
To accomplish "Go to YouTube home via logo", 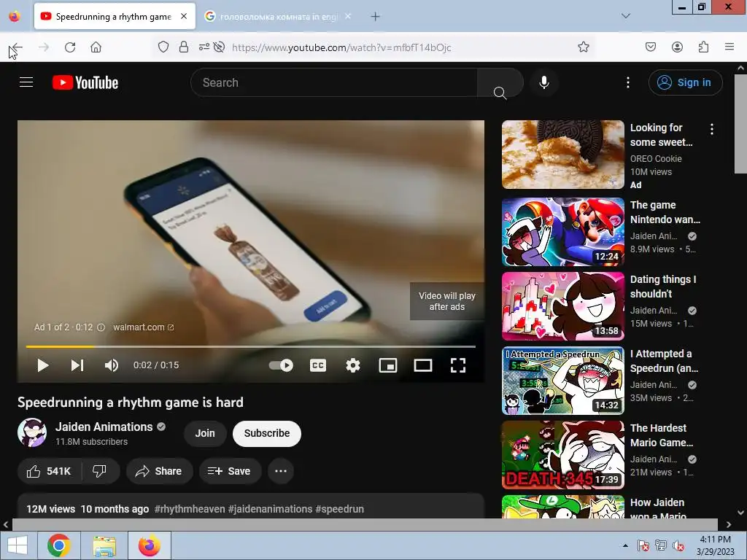I will click(x=85, y=82).
